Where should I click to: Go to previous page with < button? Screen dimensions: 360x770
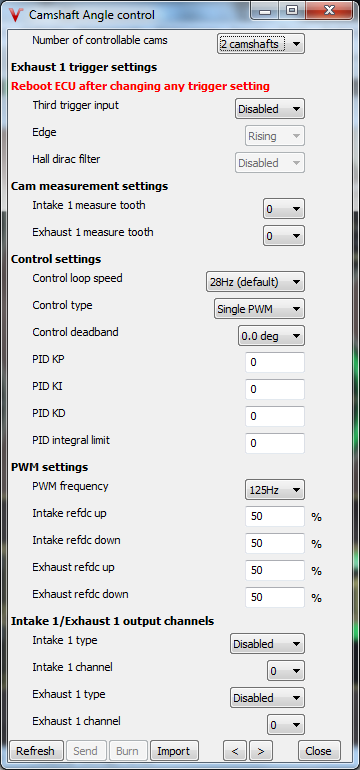235,751
